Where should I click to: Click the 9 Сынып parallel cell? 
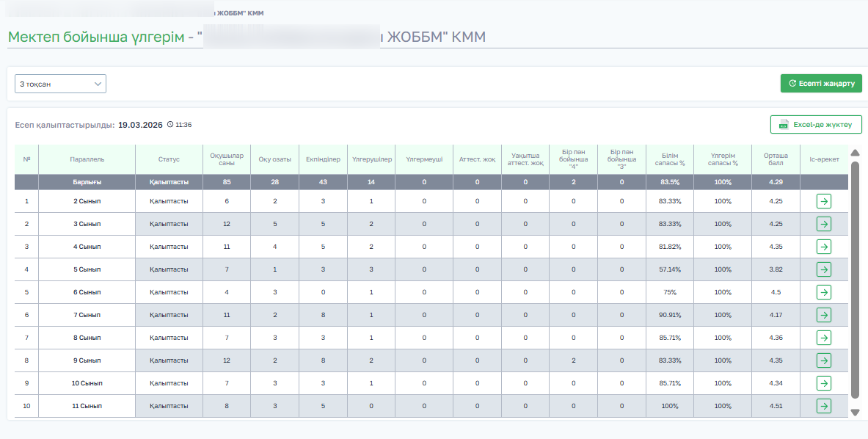coord(87,360)
